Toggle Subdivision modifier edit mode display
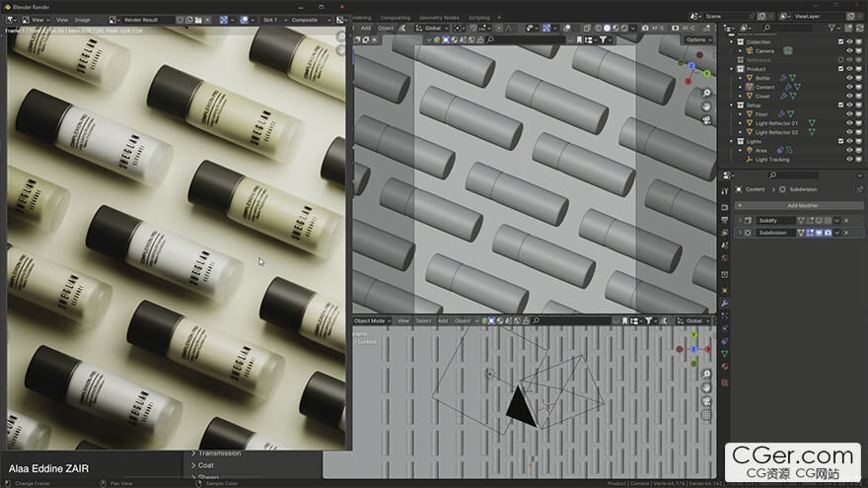 pyautogui.click(x=810, y=233)
